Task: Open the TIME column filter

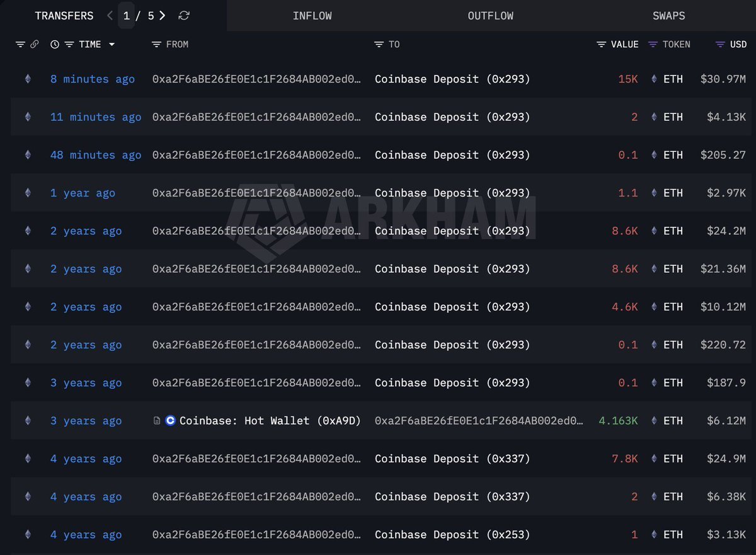Action: click(69, 44)
